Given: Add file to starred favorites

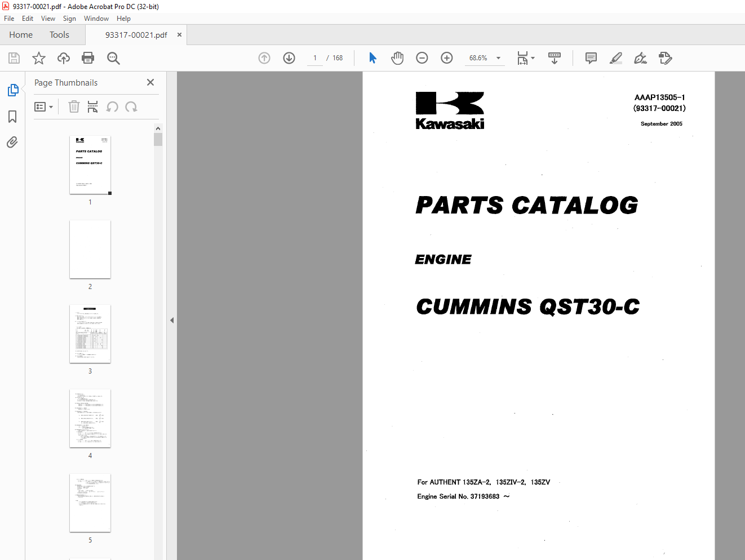Looking at the screenshot, I should [x=39, y=58].
